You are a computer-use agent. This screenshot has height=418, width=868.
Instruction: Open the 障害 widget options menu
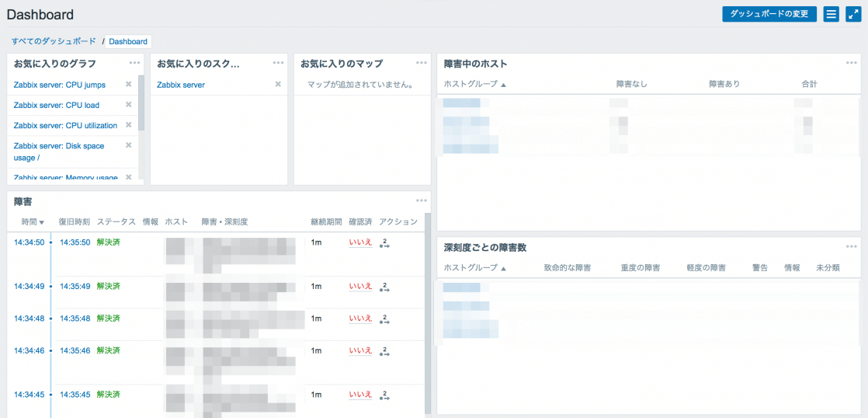coord(422,200)
